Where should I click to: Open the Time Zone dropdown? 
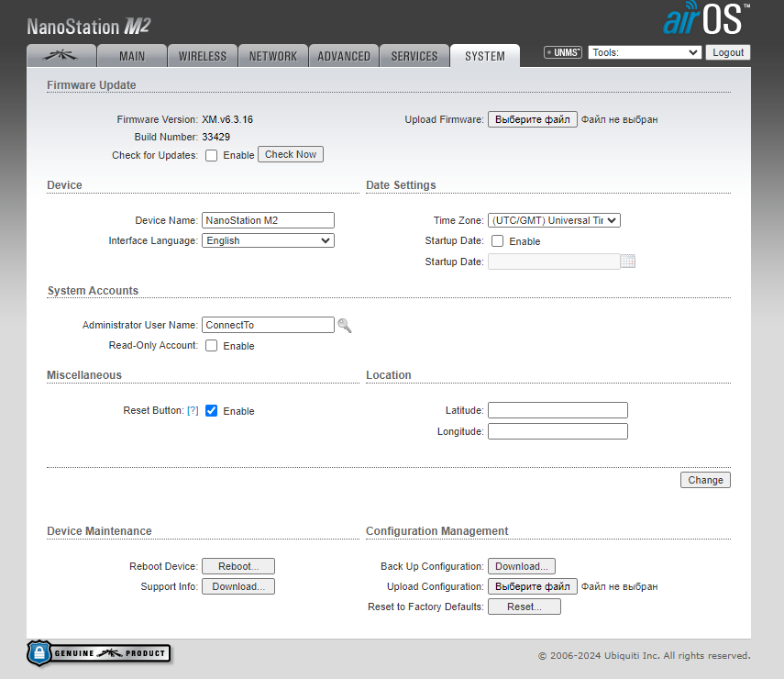(554, 220)
